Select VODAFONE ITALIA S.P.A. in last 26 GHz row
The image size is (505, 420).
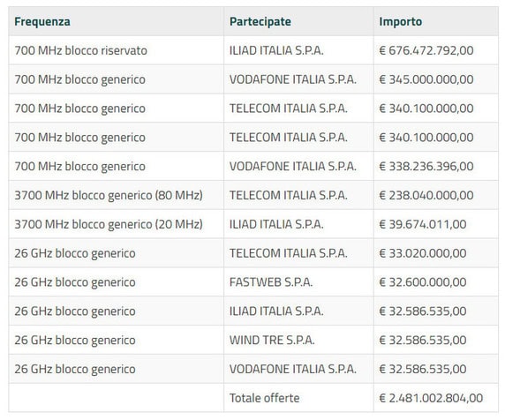[293, 369]
